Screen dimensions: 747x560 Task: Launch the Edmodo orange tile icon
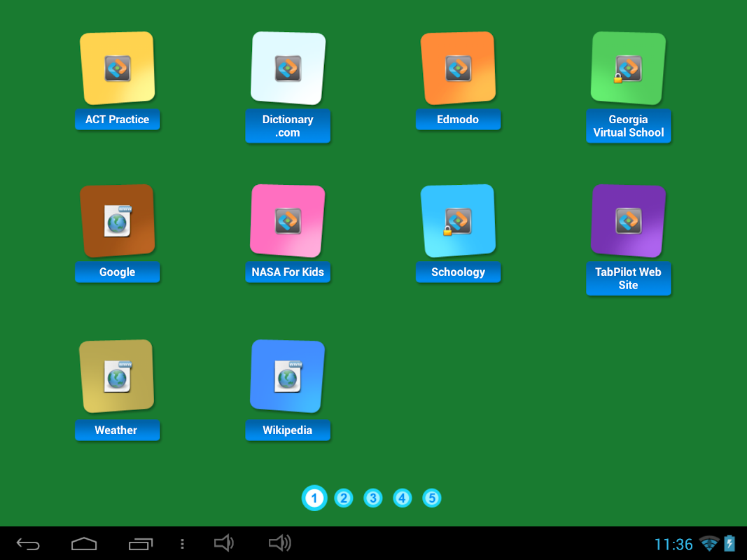click(x=459, y=68)
